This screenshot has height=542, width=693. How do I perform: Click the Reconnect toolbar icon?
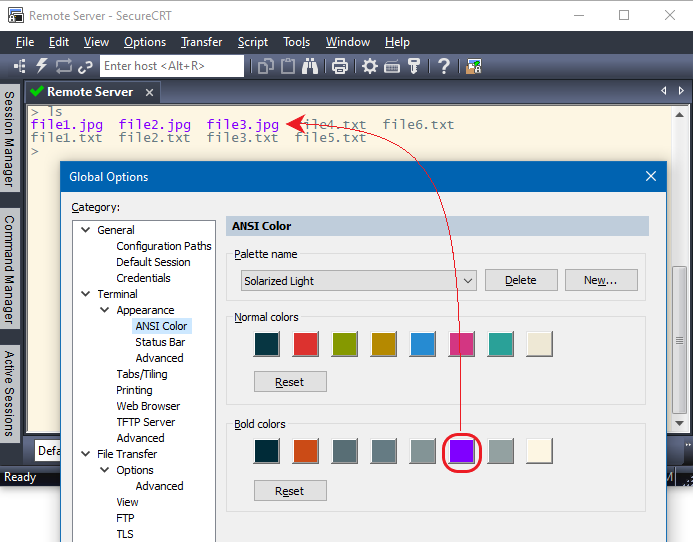point(64,66)
